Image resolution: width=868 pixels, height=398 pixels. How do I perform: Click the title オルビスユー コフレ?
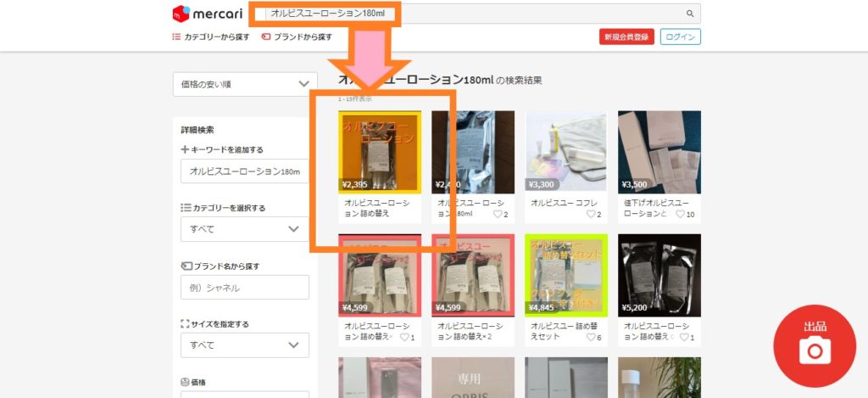click(564, 203)
